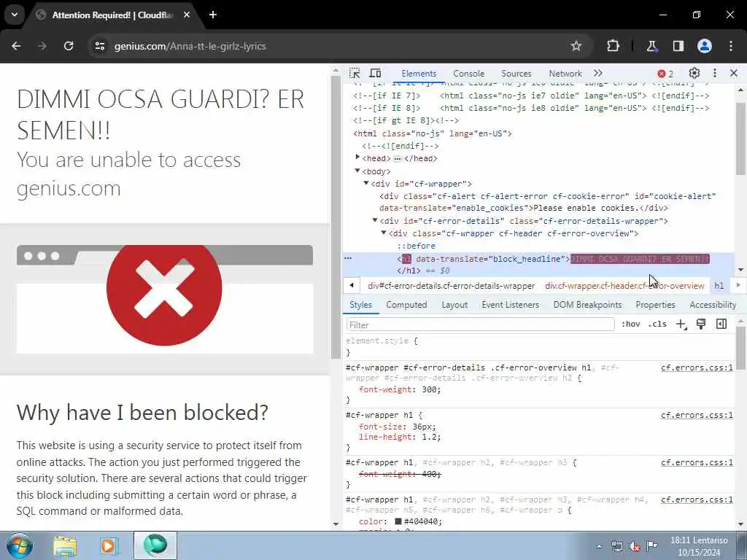Viewport: 747px width, 560px height.
Task: Open the DOM Breakpoints pane tab
Action: (x=587, y=305)
